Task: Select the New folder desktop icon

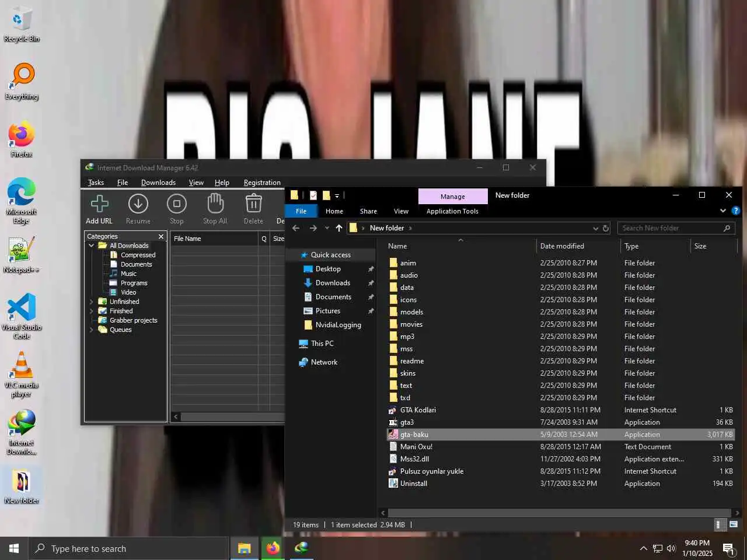Action: [x=22, y=486]
